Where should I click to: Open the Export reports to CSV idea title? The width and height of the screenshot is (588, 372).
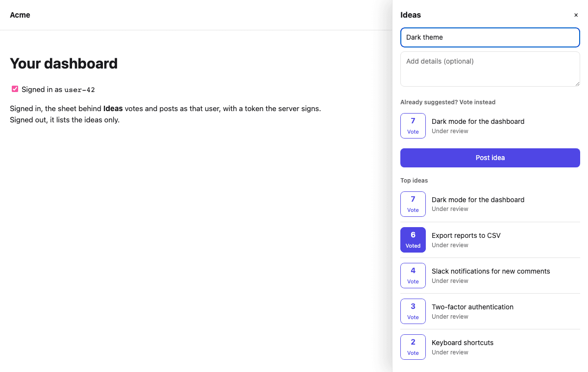pos(466,235)
